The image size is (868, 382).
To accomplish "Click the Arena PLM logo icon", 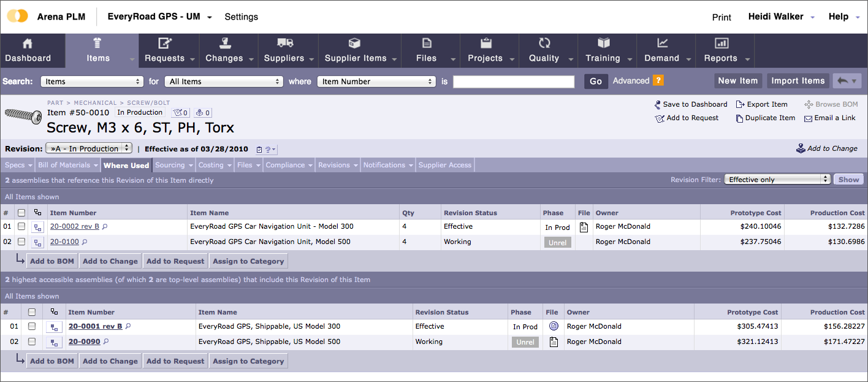I will (17, 16).
